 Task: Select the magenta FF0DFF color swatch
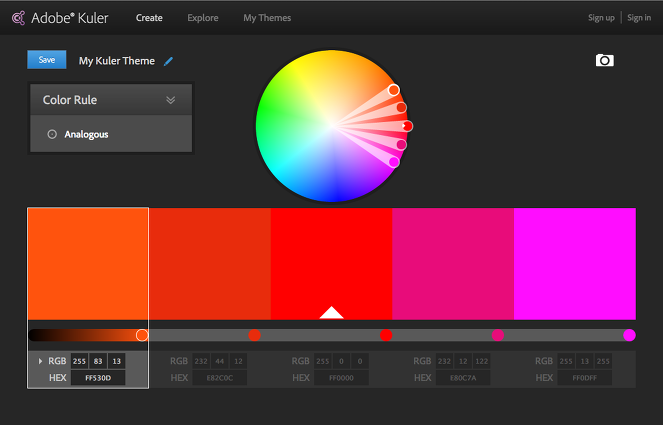coord(575,264)
